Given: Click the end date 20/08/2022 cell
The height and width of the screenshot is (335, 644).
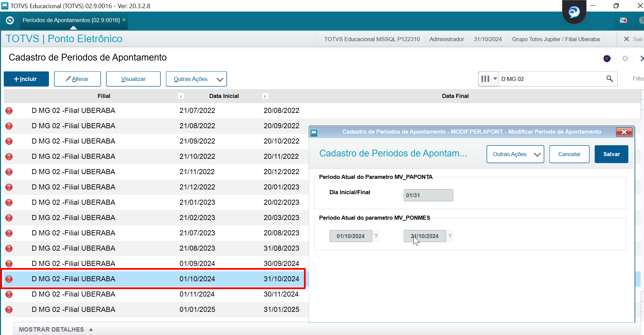Looking at the screenshot, I should point(281,111).
